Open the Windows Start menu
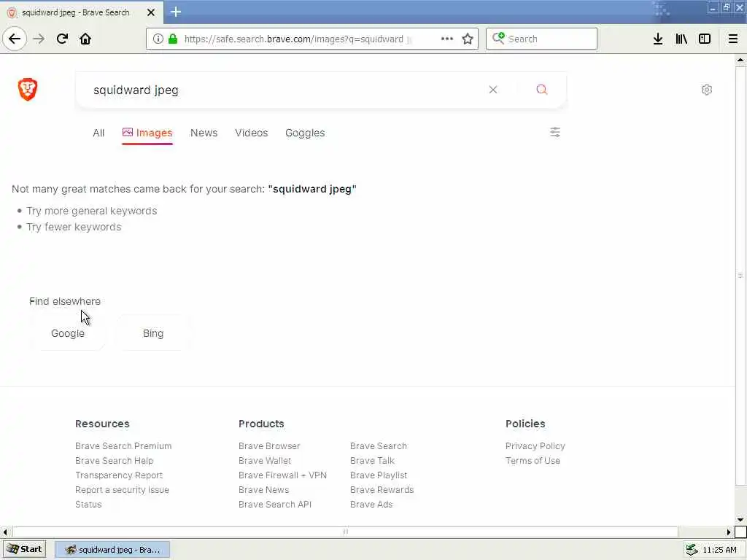 (x=26, y=549)
